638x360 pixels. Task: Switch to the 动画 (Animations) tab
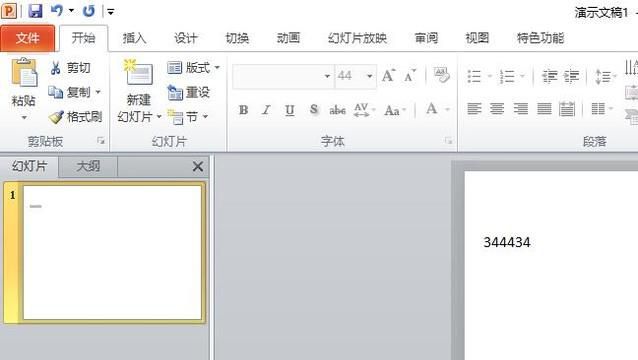pos(288,38)
